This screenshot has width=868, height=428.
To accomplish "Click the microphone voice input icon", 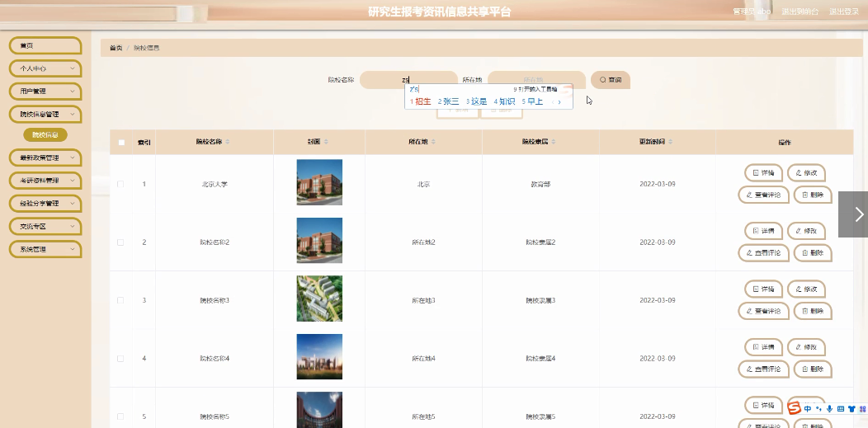I will point(829,409).
